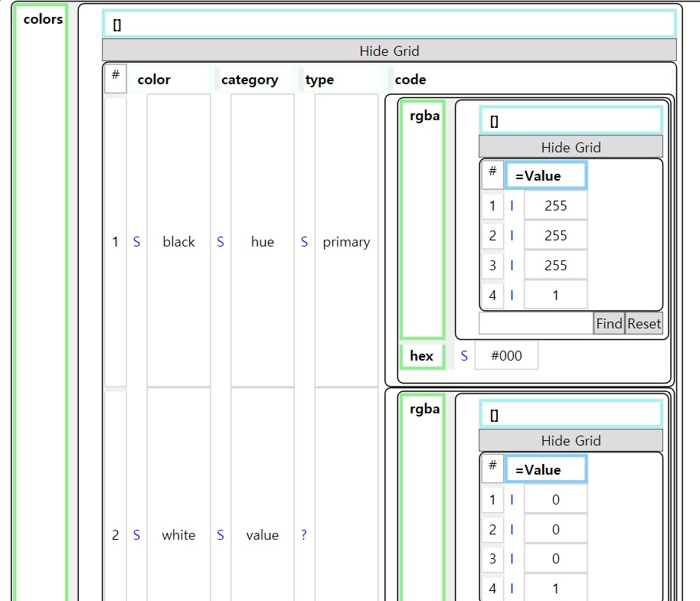The width and height of the screenshot is (700, 601).
Task: Click =Value header in white's rgba grid
Action: 545,469
